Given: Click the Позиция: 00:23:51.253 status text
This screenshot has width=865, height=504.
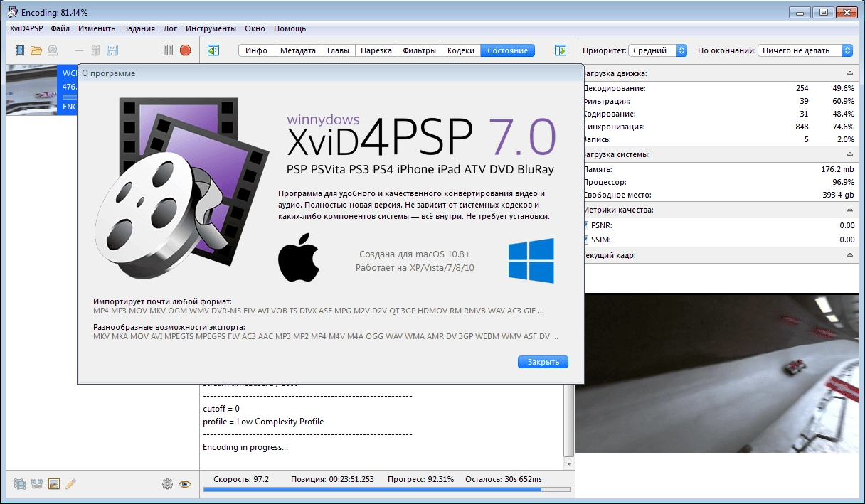Looking at the screenshot, I should click(332, 479).
